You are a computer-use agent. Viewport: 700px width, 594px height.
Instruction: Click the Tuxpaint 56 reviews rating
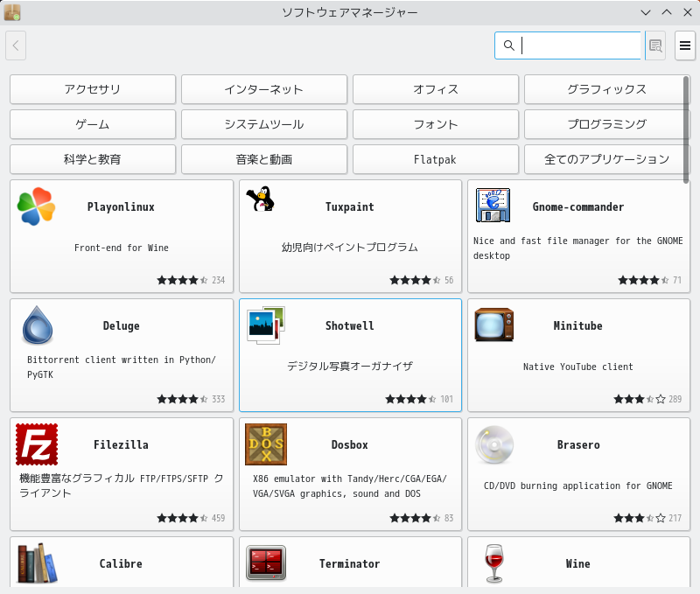[422, 280]
